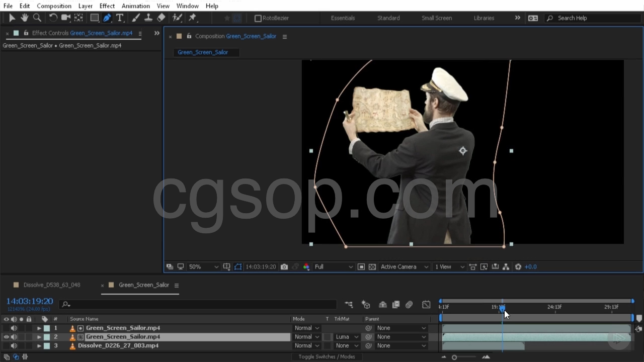644x362 pixels.
Task: Open the Effect menu
Action: (107, 6)
